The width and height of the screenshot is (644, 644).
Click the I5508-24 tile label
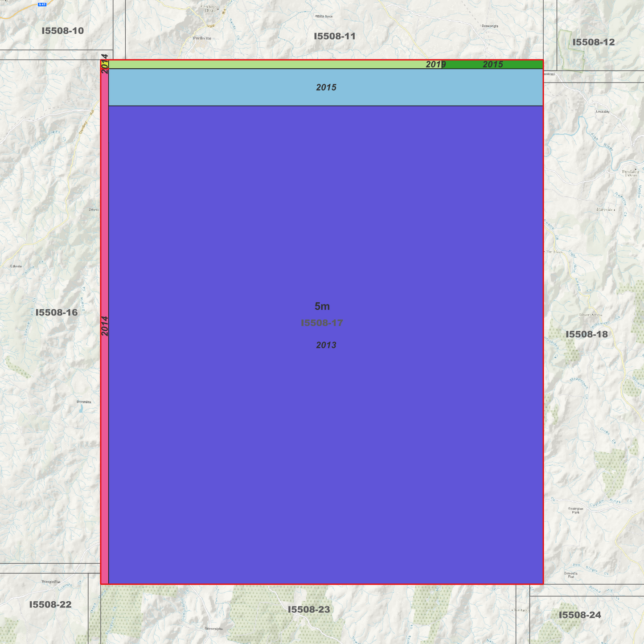(580, 615)
